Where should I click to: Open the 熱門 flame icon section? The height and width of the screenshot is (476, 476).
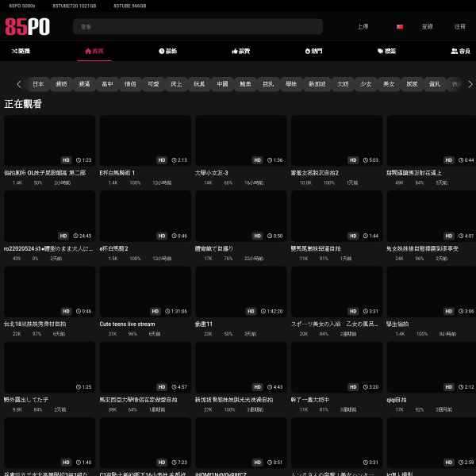pos(309,51)
